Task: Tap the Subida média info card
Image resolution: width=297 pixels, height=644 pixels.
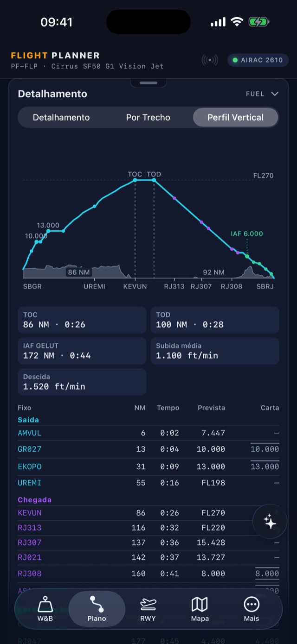Action: pos(215,351)
